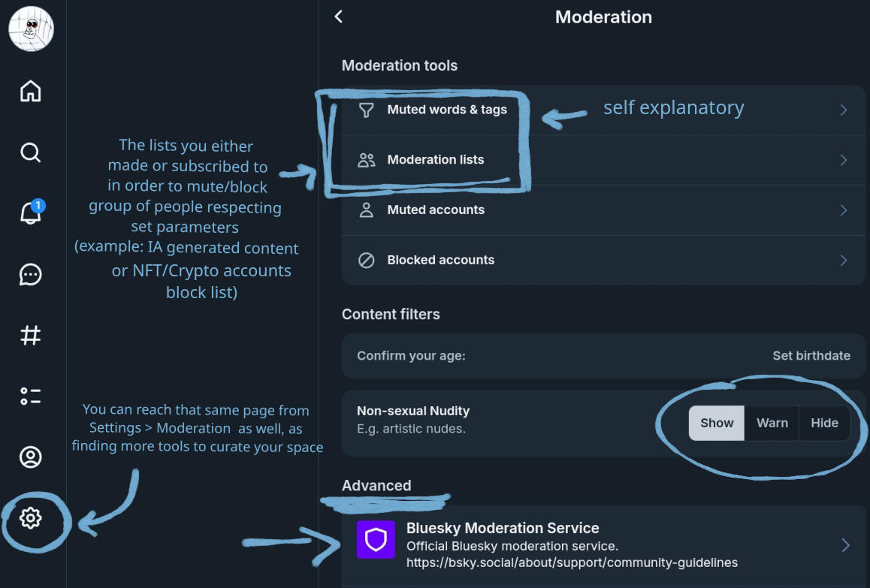Go back using the back arrow

point(339,17)
